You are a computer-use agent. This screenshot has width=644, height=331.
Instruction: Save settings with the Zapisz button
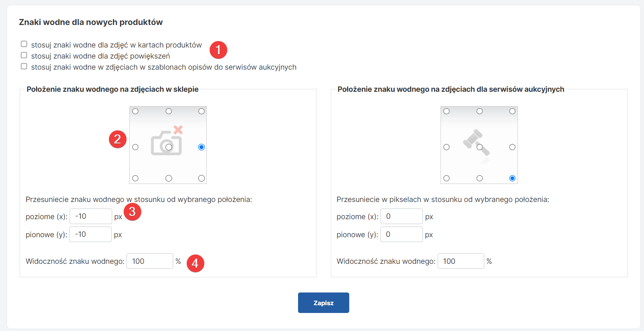323,303
